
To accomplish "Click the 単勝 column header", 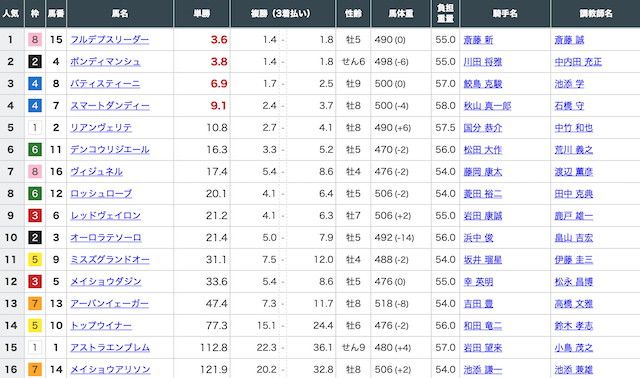I will click(202, 13).
